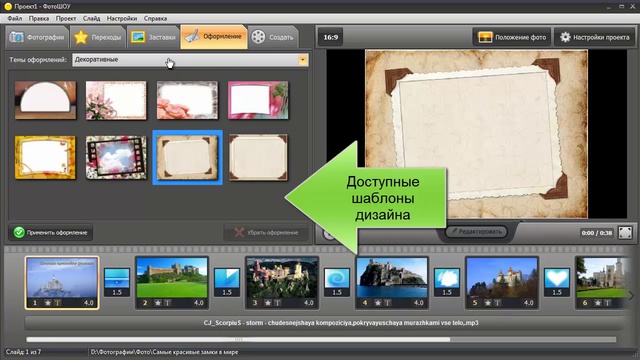Open the Слайд menu
The width and height of the screenshot is (640, 360).
pyautogui.click(x=91, y=18)
